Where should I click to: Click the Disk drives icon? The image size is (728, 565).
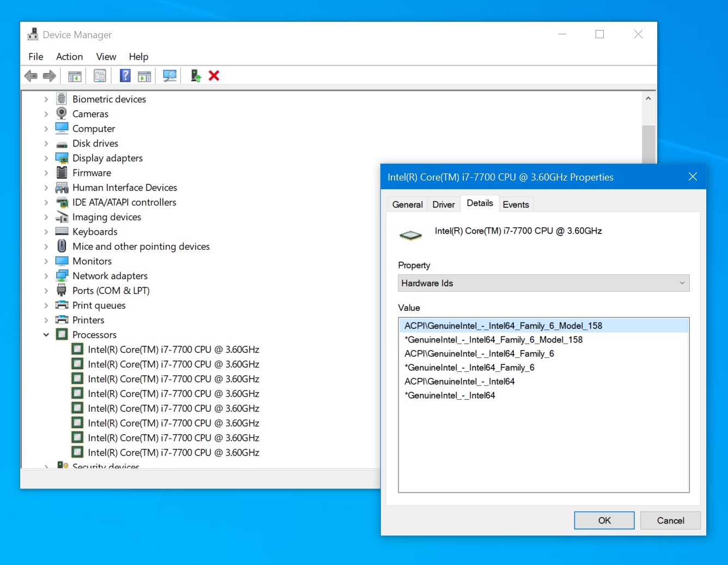point(62,144)
